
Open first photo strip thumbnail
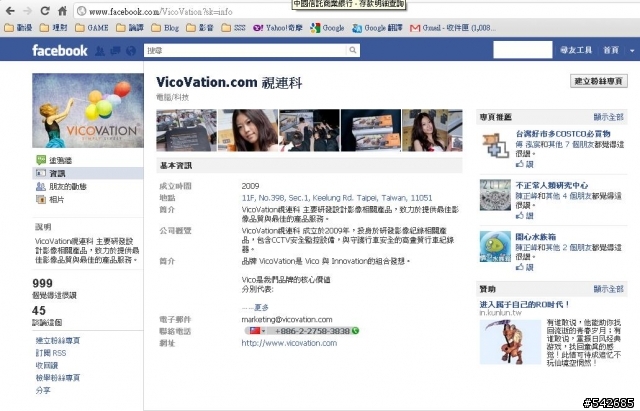pos(187,130)
